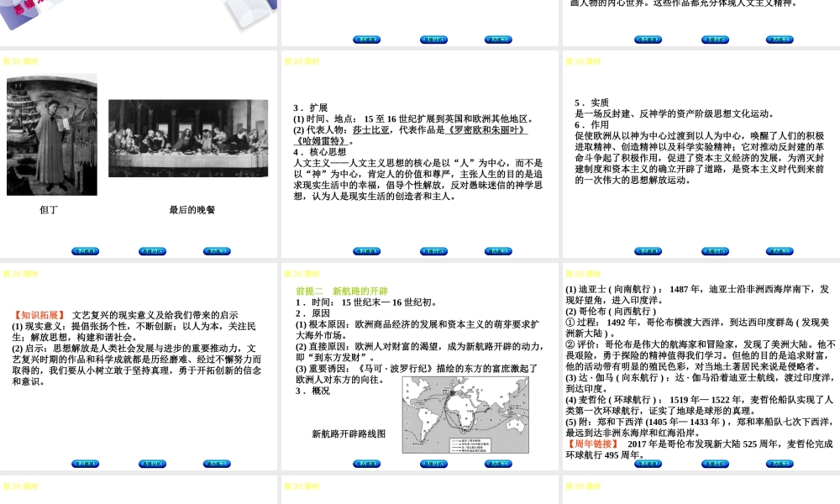The height and width of the screenshot is (504, 840).
Task: Click left blue button on top-row center slide
Action: (366, 39)
